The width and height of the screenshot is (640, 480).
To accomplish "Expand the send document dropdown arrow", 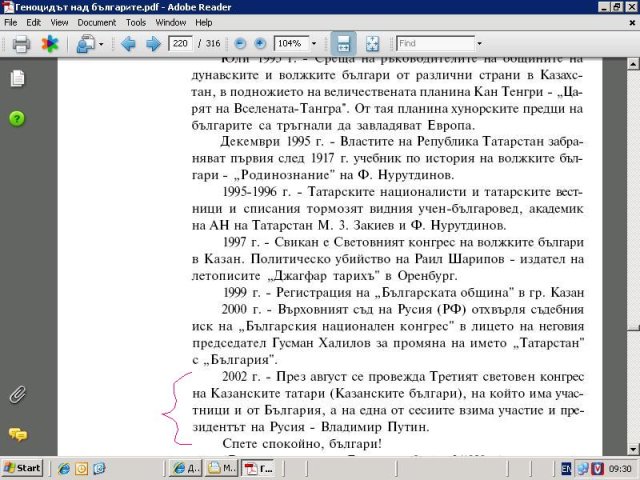I will pos(101,44).
